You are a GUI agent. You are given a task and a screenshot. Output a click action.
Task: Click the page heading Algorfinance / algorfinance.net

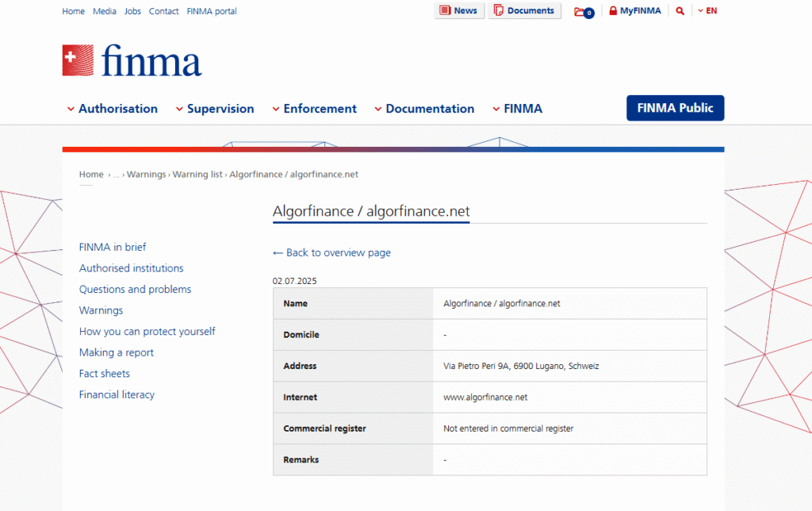point(371,211)
